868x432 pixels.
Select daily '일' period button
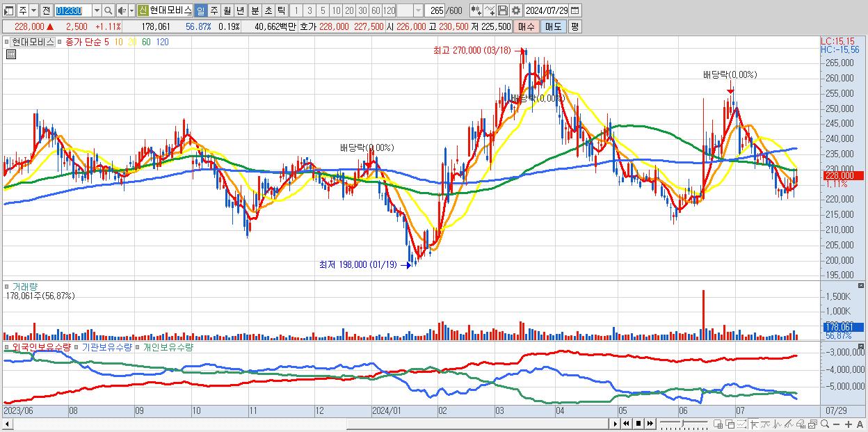click(x=201, y=10)
